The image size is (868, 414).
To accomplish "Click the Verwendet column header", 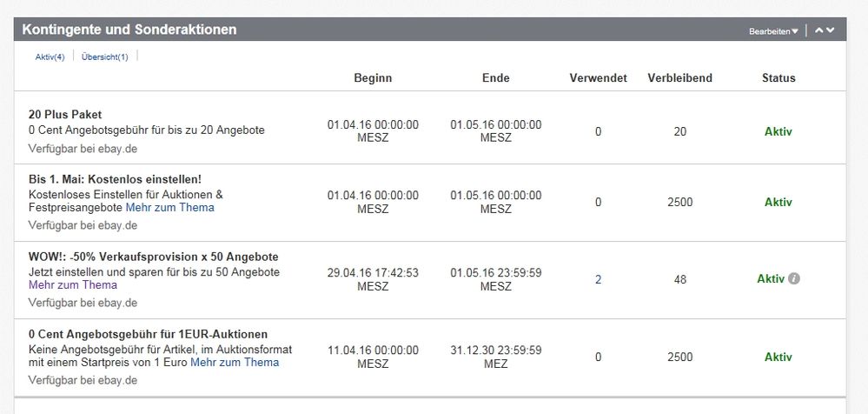I will (x=598, y=78).
